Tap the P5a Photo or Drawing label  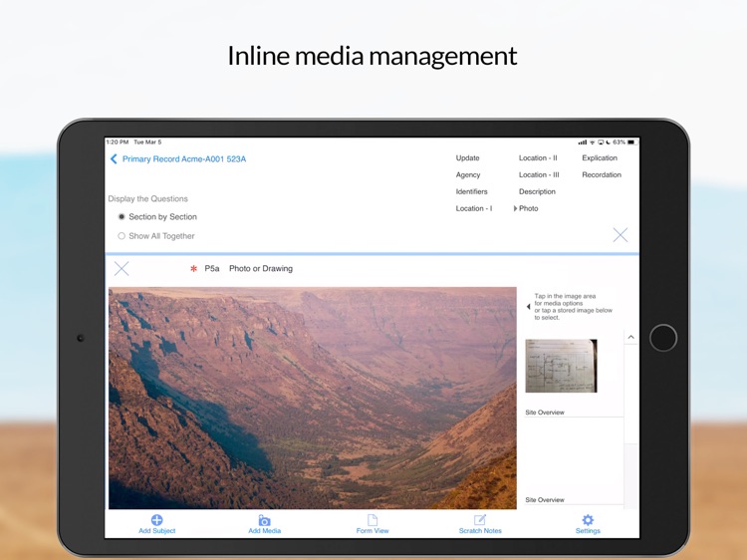(249, 269)
